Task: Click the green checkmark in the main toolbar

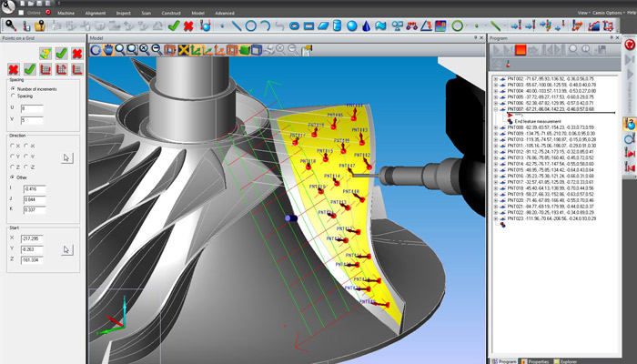Action: pyautogui.click(x=173, y=26)
